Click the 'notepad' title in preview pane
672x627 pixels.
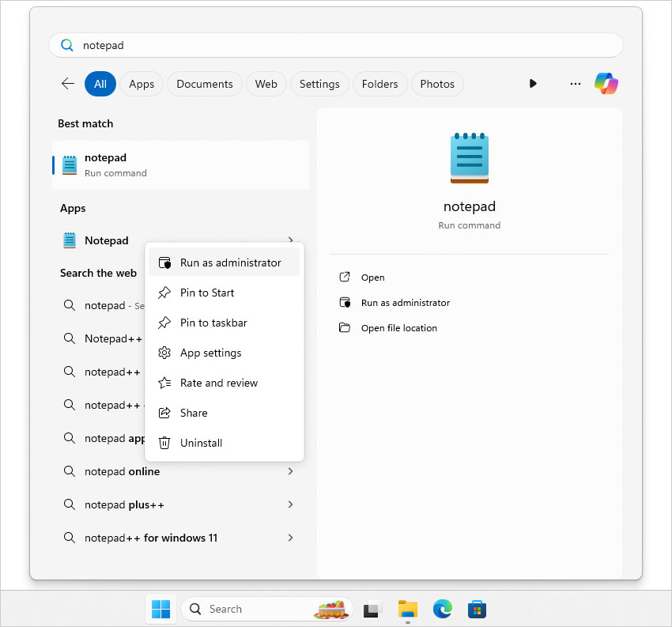point(470,206)
